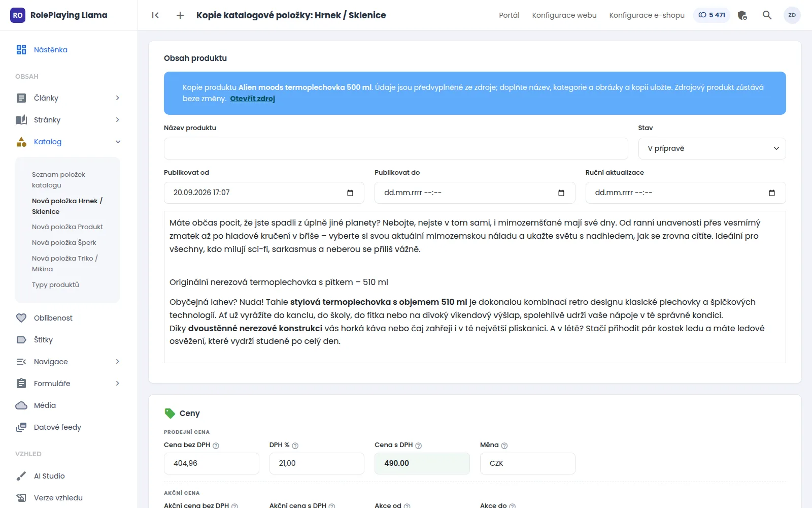Viewport: 812px width, 508px height.
Task: Click help icon next to Cena bez DPH
Action: (216, 446)
